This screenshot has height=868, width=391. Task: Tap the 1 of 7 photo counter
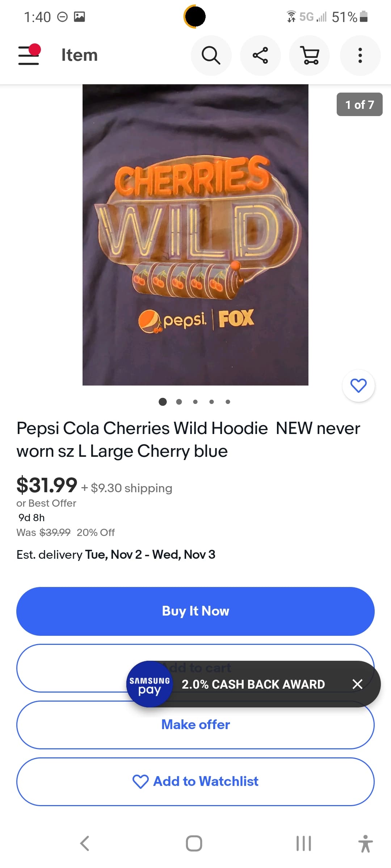[x=359, y=105]
